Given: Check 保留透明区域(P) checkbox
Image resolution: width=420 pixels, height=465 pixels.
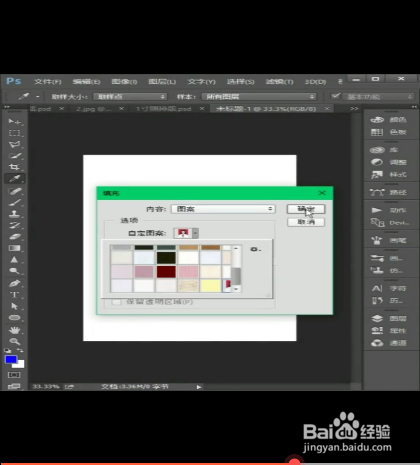Looking at the screenshot, I should point(116,302).
